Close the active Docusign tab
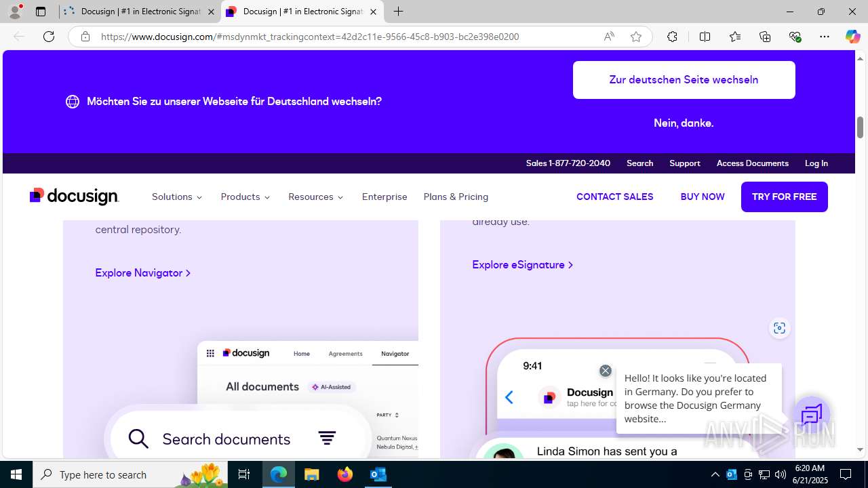This screenshot has height=488, width=868. [373, 12]
